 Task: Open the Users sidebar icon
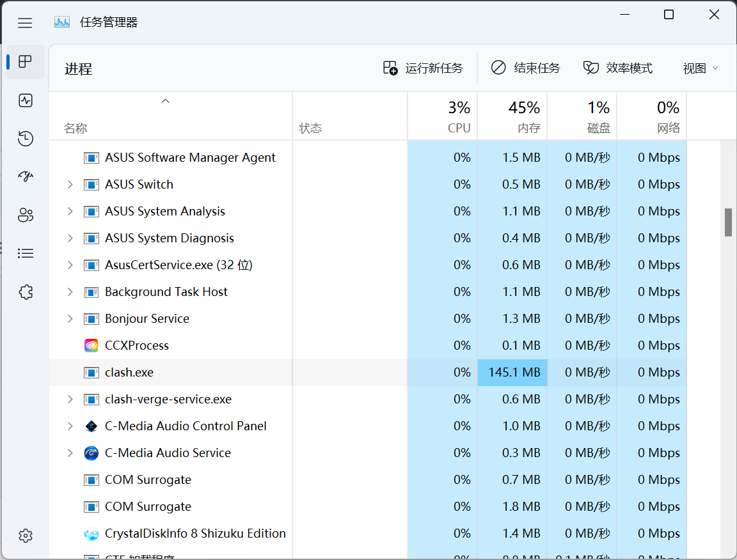[26, 215]
